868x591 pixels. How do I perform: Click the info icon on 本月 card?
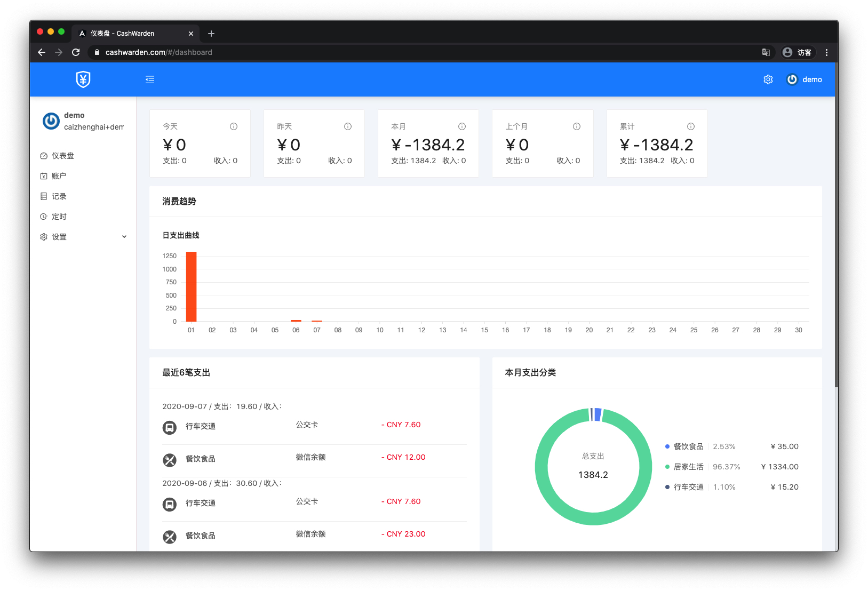click(462, 126)
